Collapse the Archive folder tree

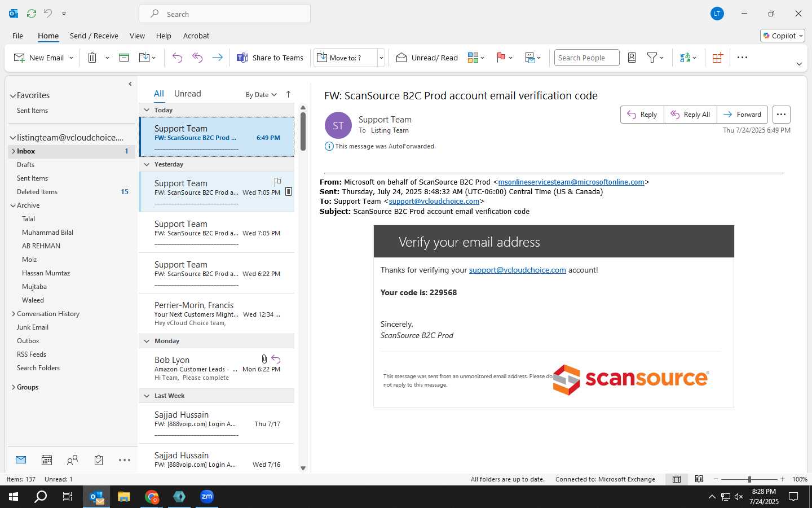coord(13,205)
